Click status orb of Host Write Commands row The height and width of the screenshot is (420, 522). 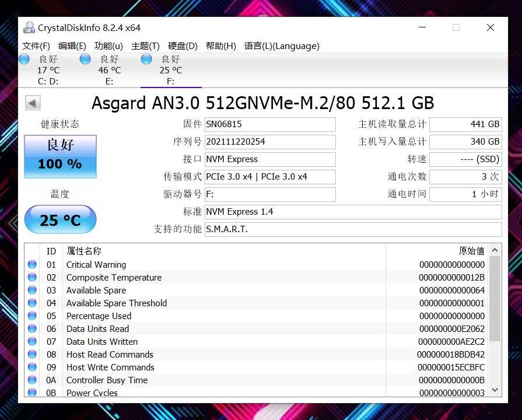[x=32, y=367]
